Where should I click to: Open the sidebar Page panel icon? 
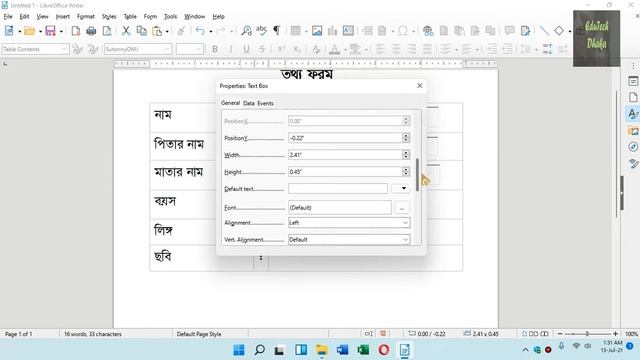coord(633,97)
